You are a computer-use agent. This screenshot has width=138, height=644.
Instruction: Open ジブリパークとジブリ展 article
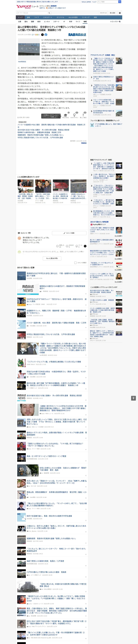tap(54, 361)
